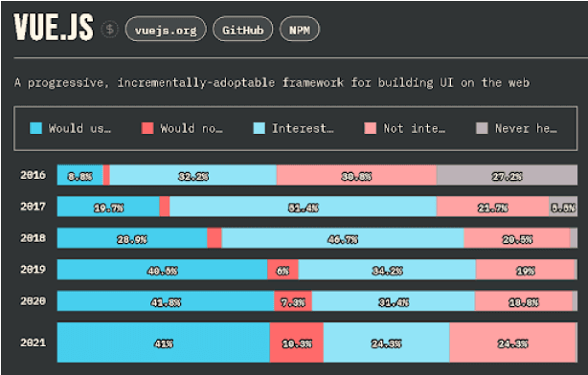Image resolution: width=588 pixels, height=375 pixels.
Task: Click the dollar sign sponsor icon
Action: [110, 30]
